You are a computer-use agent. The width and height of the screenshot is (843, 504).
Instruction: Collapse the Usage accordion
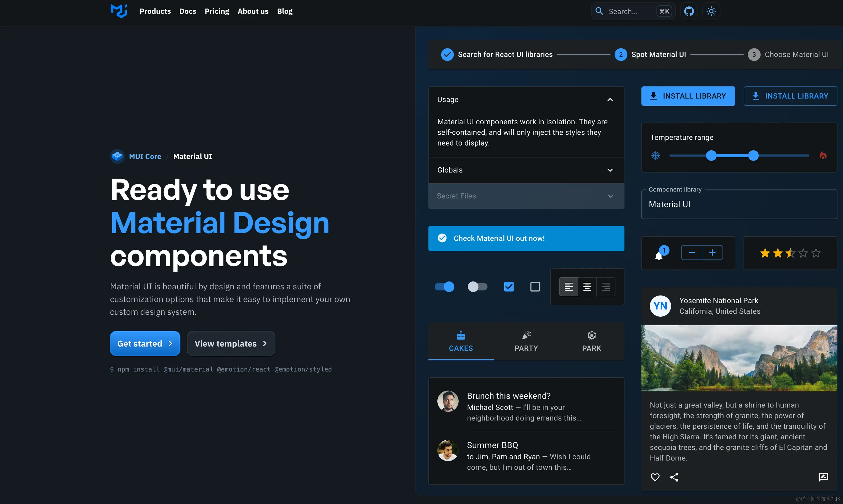[x=526, y=100]
